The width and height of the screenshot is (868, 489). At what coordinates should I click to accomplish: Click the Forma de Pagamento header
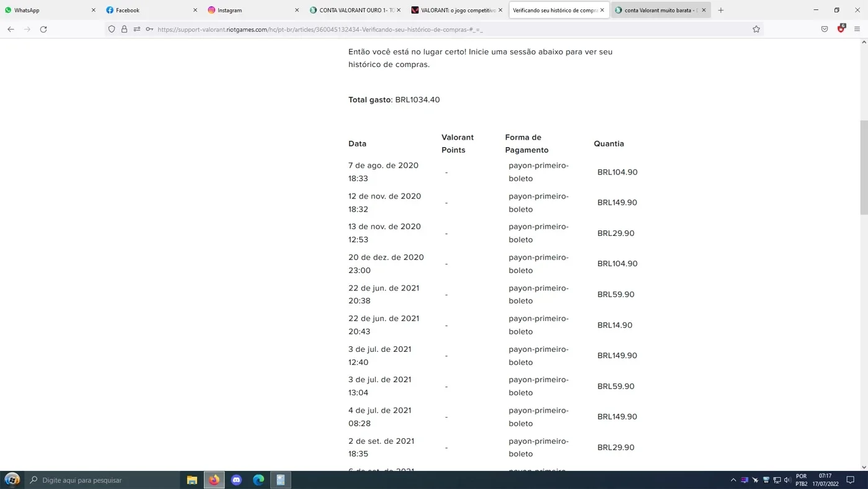coord(527,143)
